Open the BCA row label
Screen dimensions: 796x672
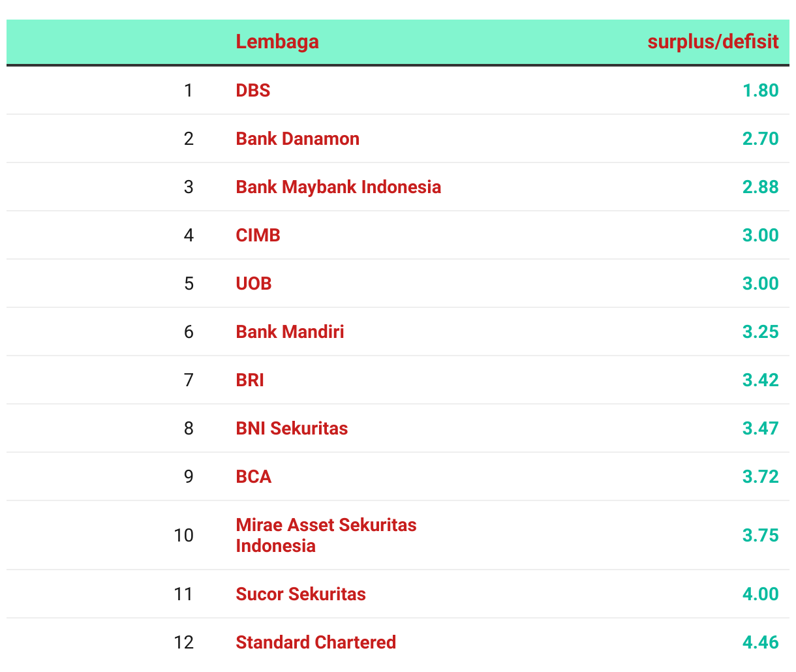tap(254, 476)
